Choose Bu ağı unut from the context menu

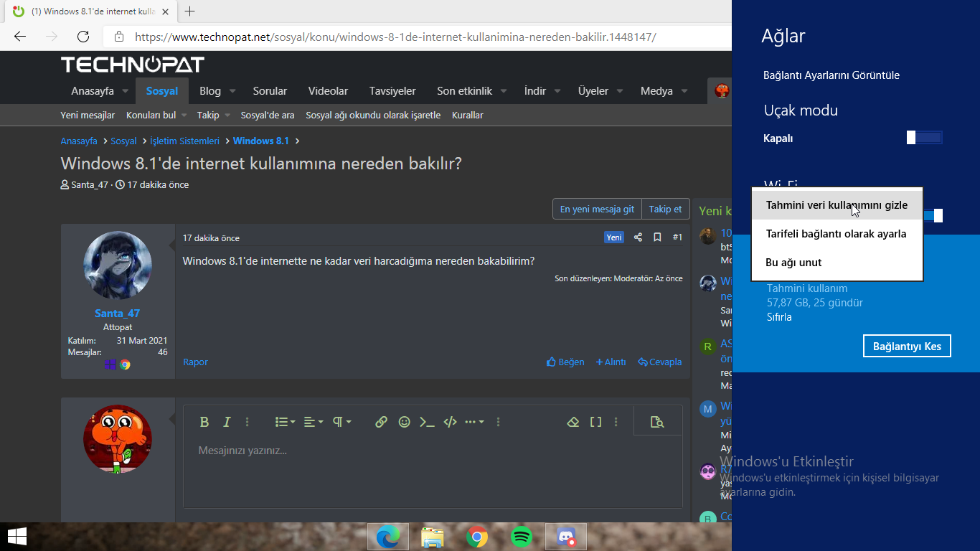837,263
